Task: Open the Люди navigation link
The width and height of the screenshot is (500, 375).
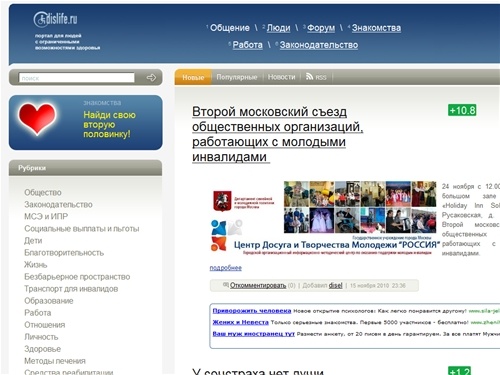Action: pyautogui.click(x=278, y=28)
